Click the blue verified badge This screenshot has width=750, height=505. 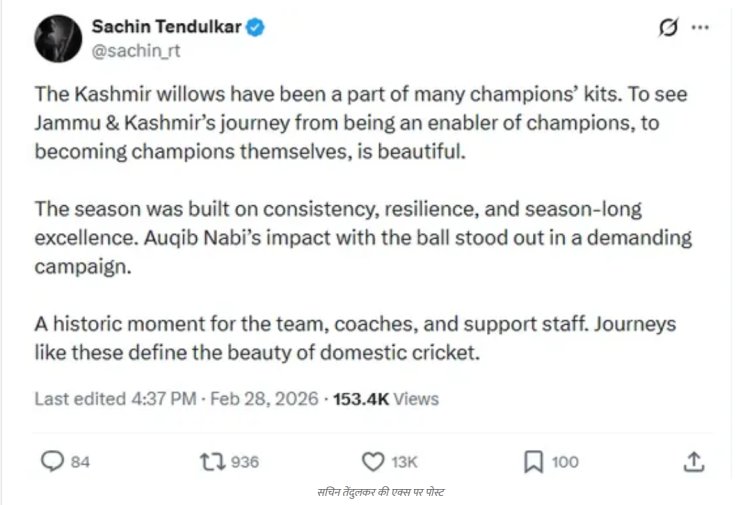(257, 27)
